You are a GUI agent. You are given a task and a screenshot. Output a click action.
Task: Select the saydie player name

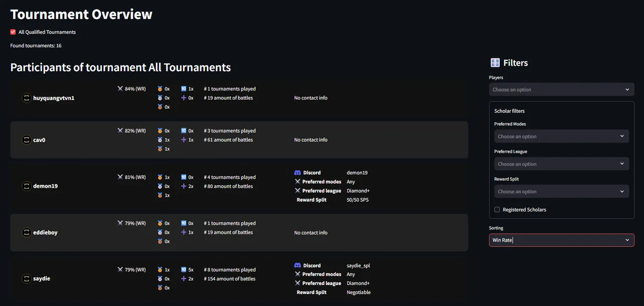pyautogui.click(x=42, y=279)
